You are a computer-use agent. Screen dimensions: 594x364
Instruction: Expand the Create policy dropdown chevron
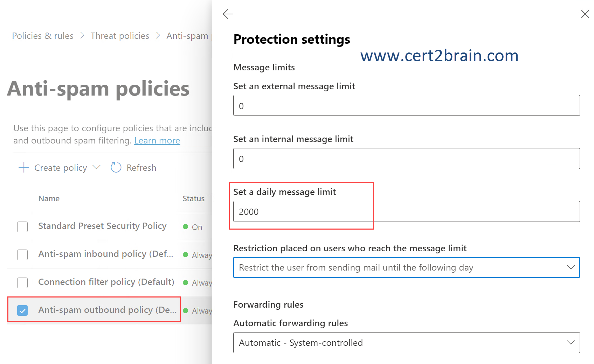96,167
